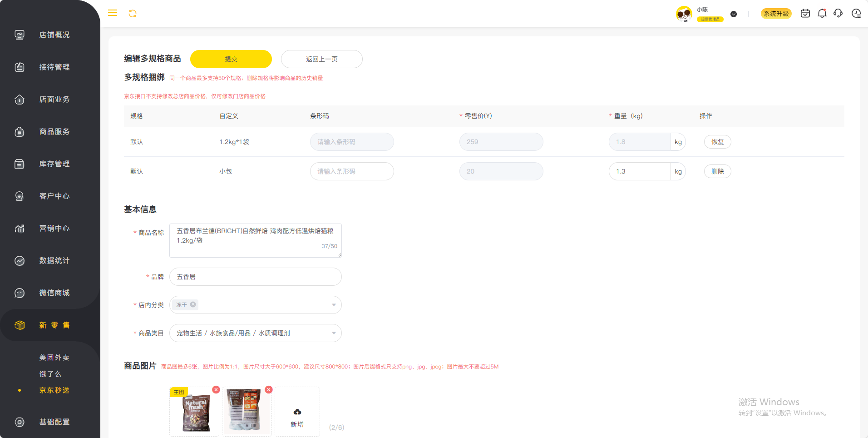Remove the 冻干 category tag
The image size is (868, 438).
(193, 304)
